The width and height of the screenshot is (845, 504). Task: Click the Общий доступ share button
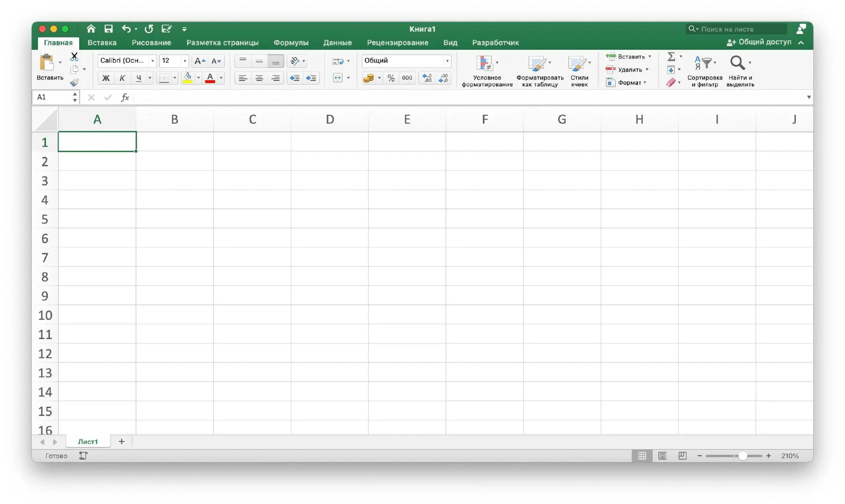759,42
